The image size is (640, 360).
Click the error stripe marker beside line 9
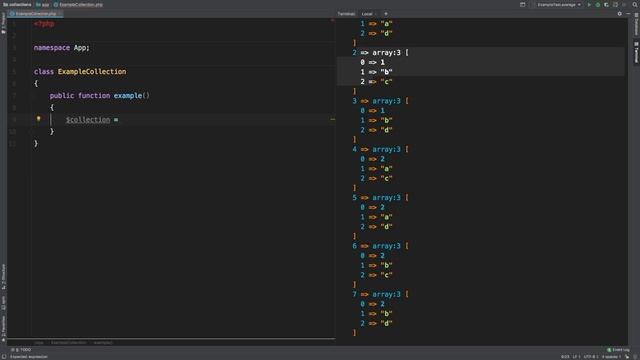(x=333, y=119)
